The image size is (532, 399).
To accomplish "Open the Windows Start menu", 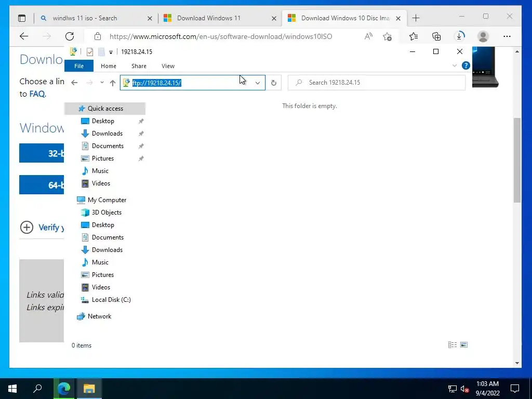I will click(12, 389).
